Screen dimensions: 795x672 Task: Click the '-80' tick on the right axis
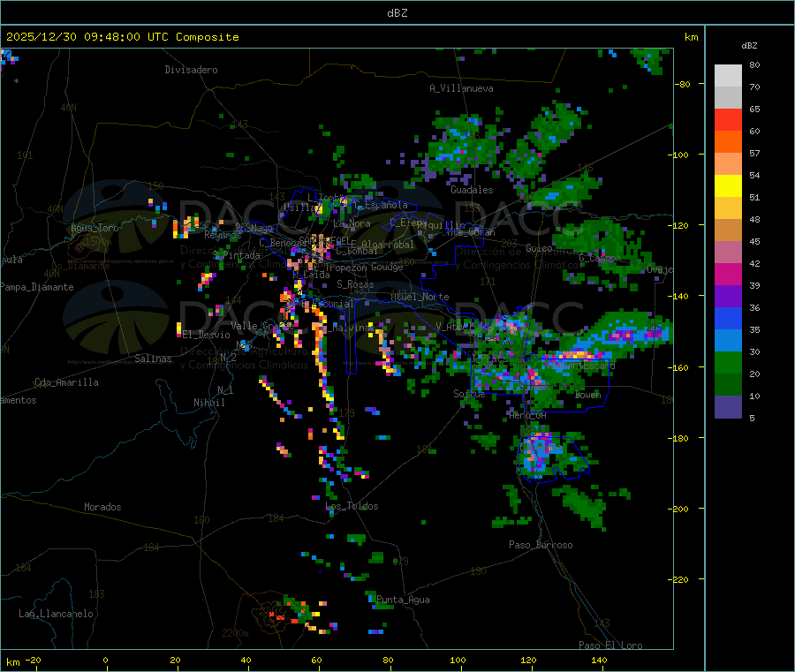(683, 84)
